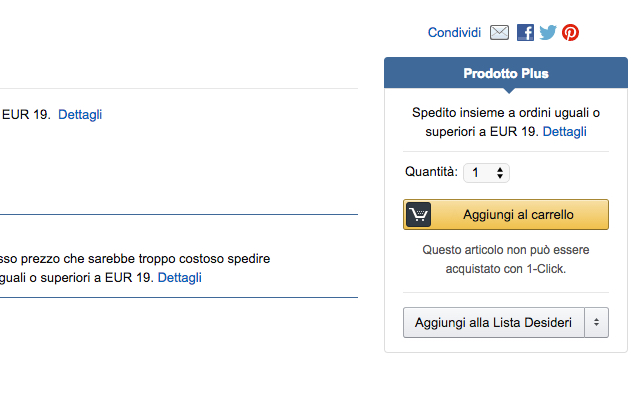Click the pointer notch below Prodotto Plus
This screenshot has height=408, width=637.
pyautogui.click(x=506, y=92)
